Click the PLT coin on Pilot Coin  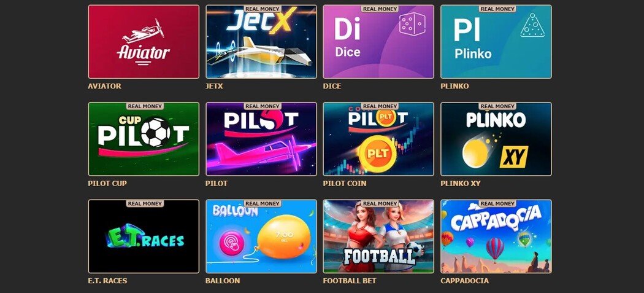coord(377,154)
